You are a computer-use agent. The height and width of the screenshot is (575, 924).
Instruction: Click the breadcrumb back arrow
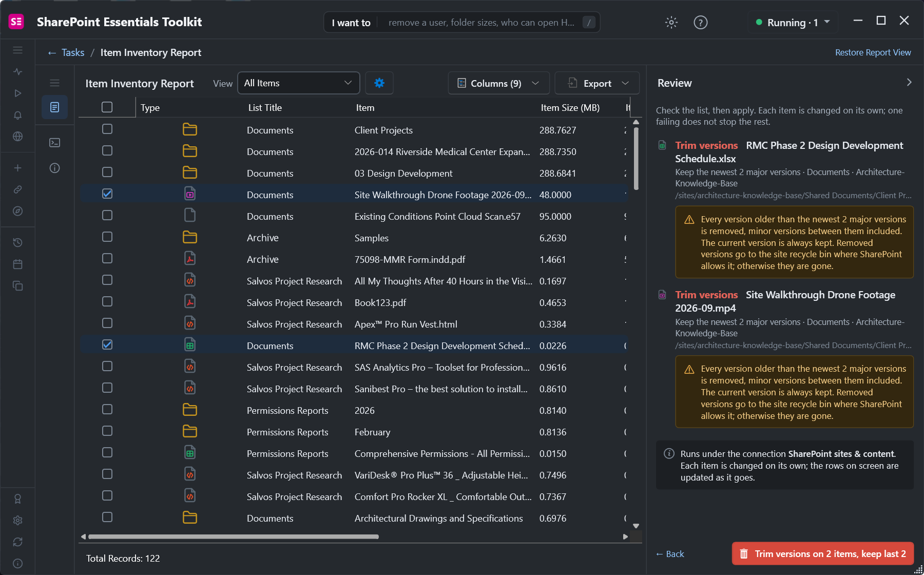point(52,53)
